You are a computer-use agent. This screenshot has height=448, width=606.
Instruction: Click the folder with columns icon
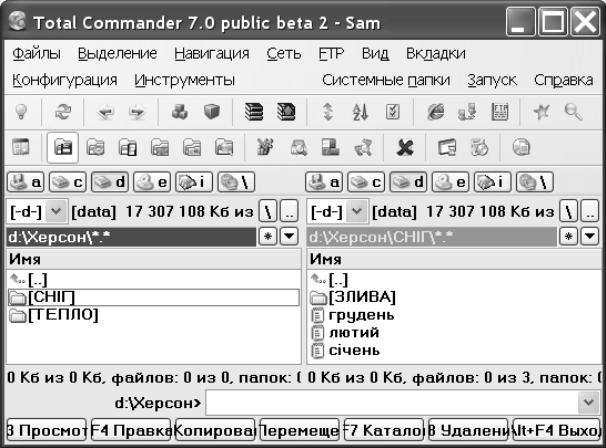tap(128, 148)
